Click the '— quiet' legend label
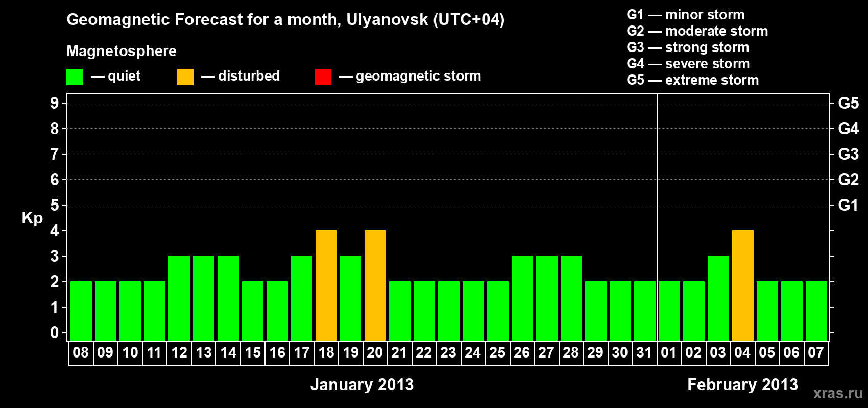The width and height of the screenshot is (868, 408). [115, 76]
